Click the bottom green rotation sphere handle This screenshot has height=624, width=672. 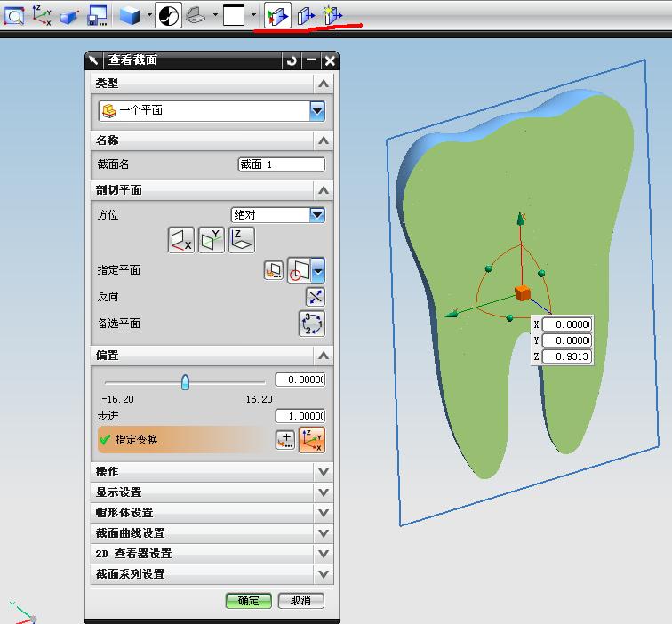[509, 318]
